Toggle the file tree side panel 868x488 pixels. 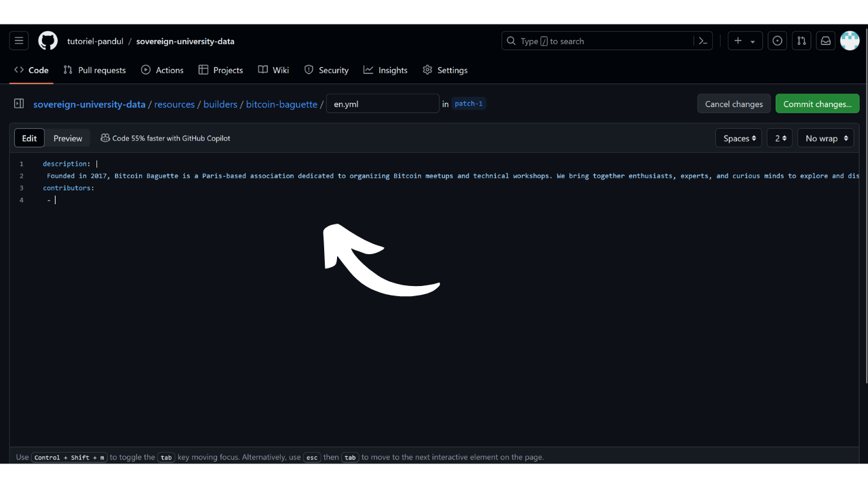(x=19, y=104)
